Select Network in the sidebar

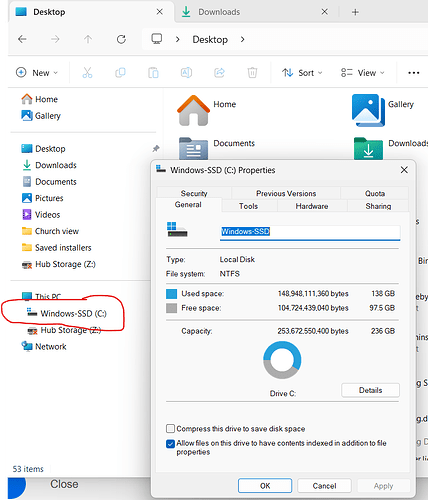pyautogui.click(x=44, y=347)
